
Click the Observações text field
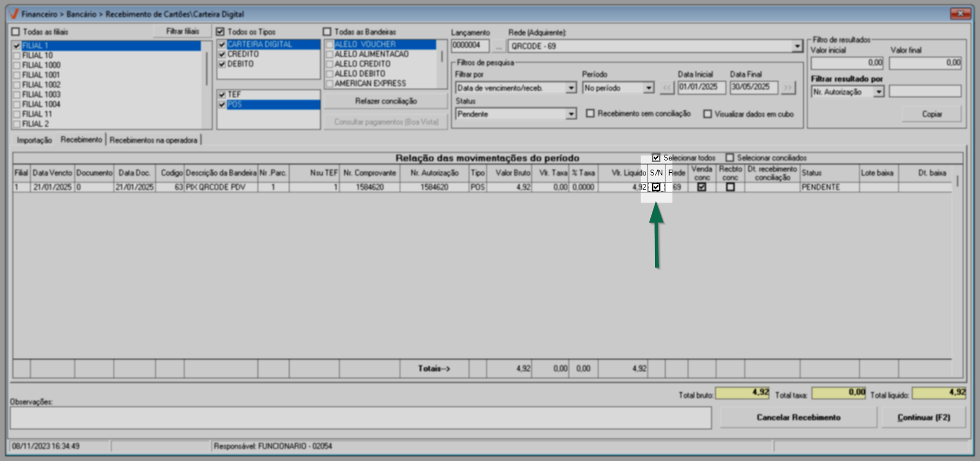point(360,418)
